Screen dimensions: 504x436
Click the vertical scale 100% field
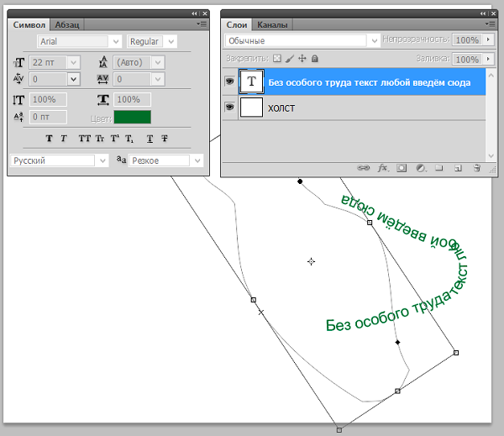pos(48,100)
